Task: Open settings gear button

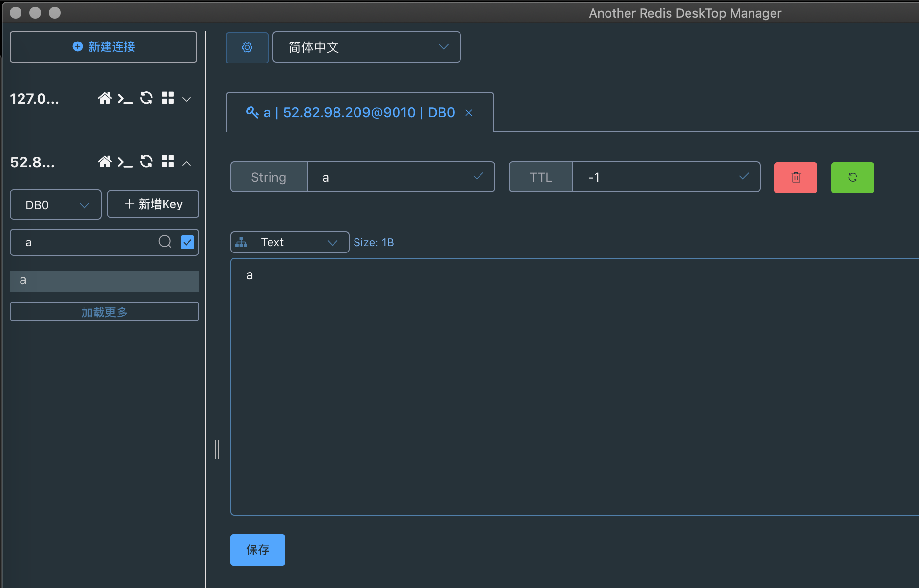Action: pyautogui.click(x=247, y=47)
